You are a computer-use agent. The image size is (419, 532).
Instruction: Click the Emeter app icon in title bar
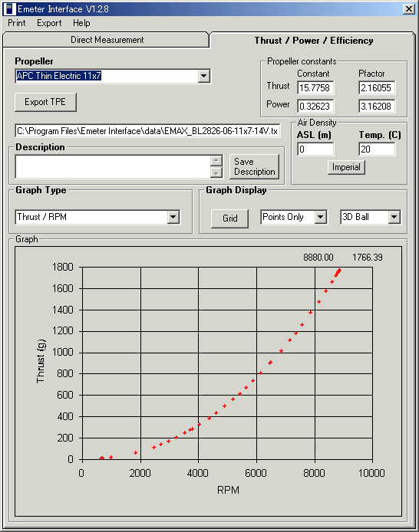pos(10,9)
